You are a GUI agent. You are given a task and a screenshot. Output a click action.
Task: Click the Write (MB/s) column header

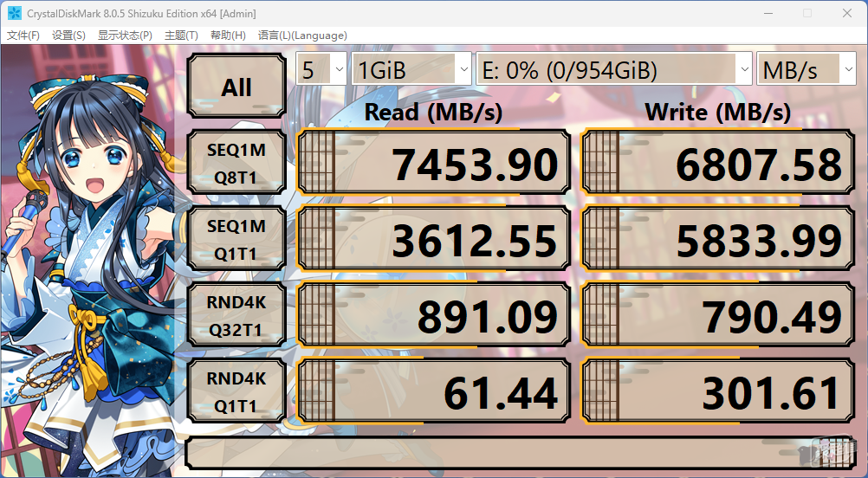(x=717, y=112)
